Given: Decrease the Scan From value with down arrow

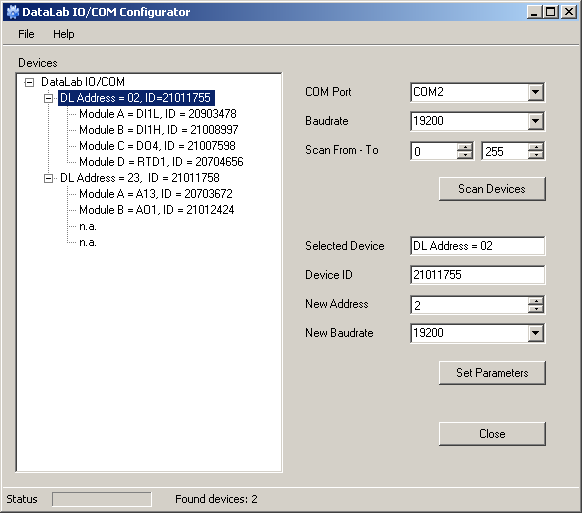Looking at the screenshot, I should pyautogui.click(x=464, y=155).
